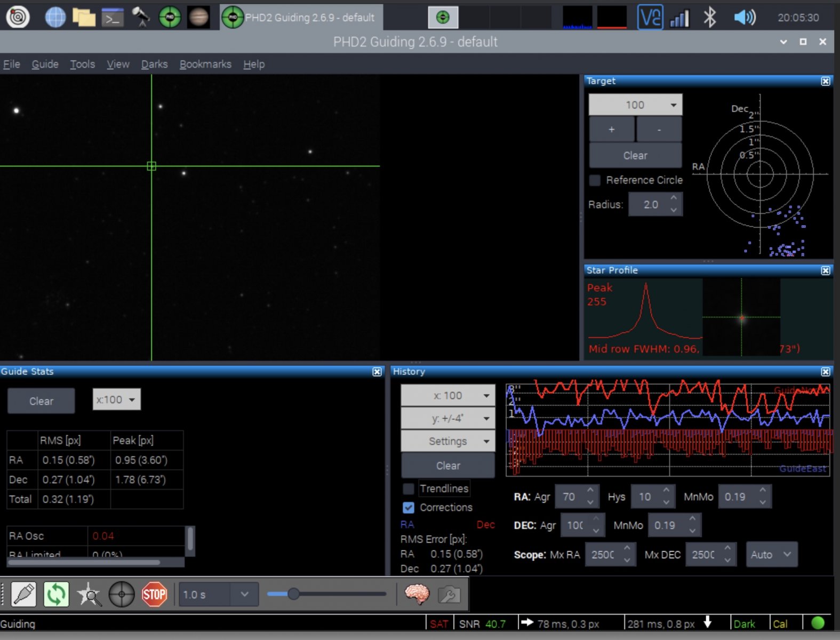Open the Guide Stats x:100 dropdown
Image resolution: width=840 pixels, height=640 pixels.
tap(116, 399)
